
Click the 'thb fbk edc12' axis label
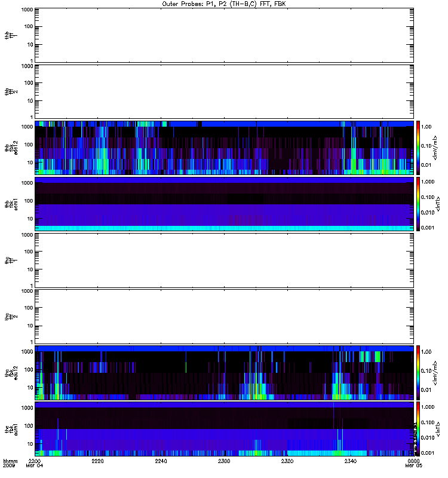11,148
